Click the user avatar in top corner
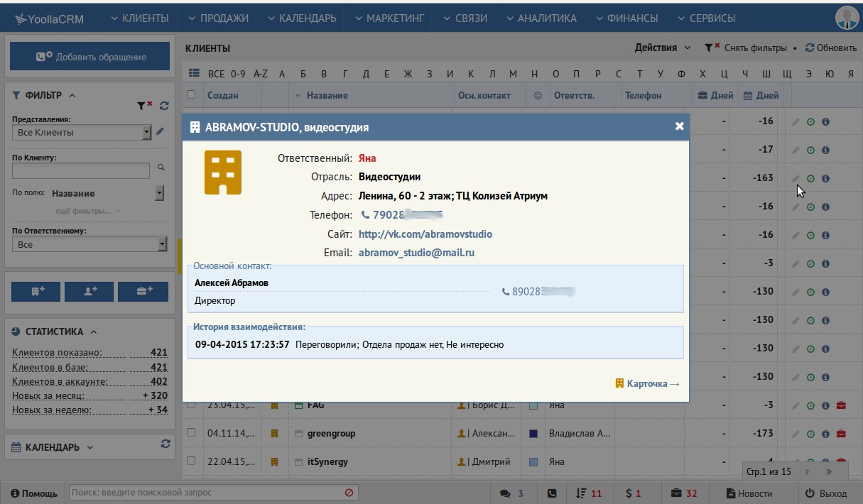Image resolution: width=863 pixels, height=504 pixels. click(847, 17)
